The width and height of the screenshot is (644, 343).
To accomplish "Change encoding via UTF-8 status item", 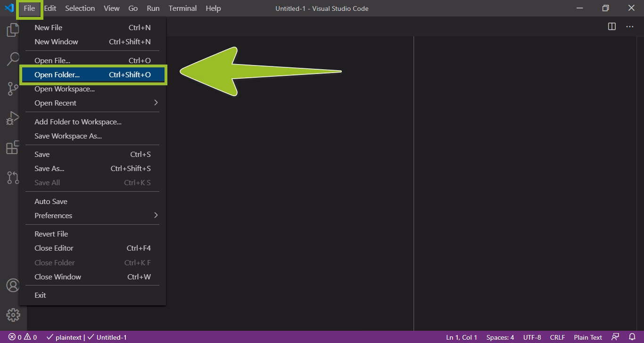I will (532, 337).
